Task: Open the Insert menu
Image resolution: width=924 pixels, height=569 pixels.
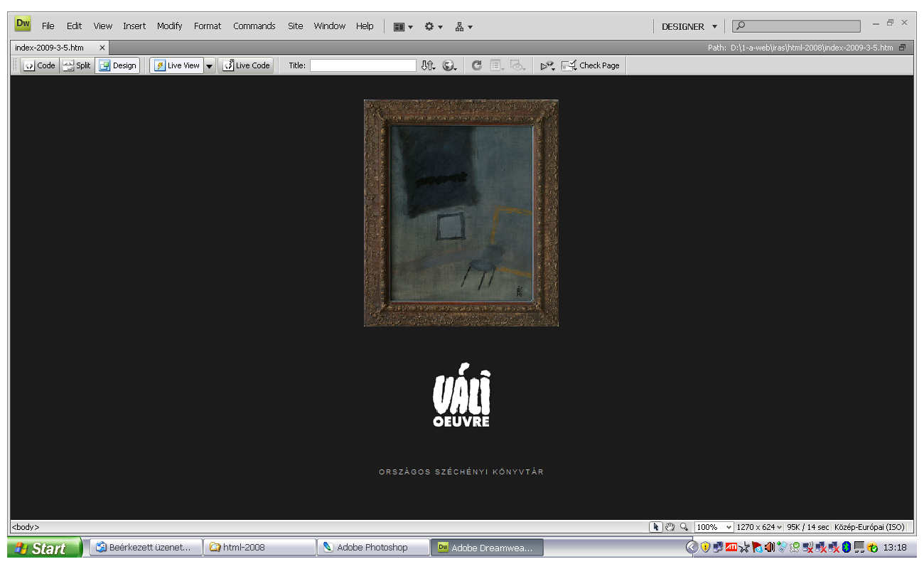Action: [134, 26]
